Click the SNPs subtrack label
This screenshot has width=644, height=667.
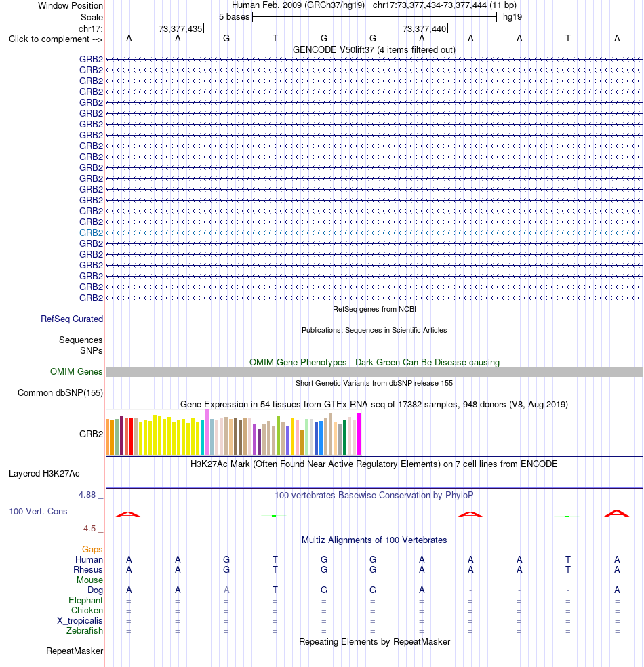92,350
